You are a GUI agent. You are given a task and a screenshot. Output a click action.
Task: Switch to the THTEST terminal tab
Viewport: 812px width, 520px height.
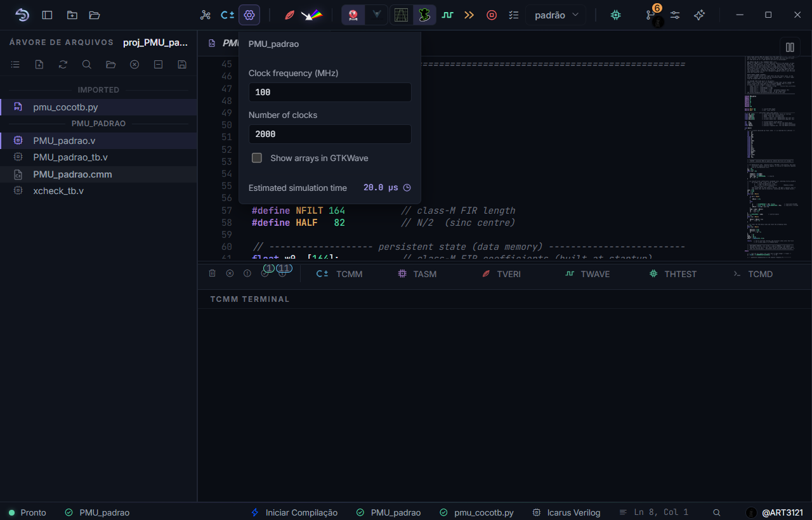point(672,274)
